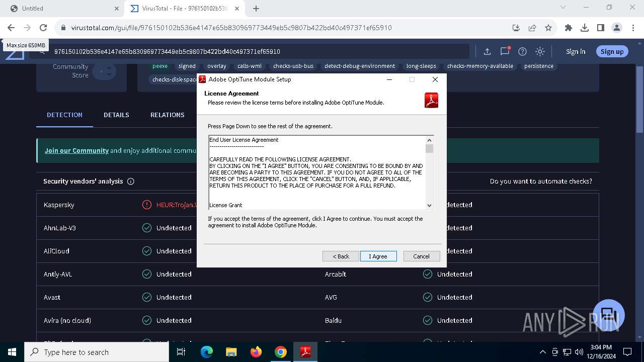This screenshot has width=644, height=362.
Task: Toggle Chrome side panel icon
Action: click(601, 28)
